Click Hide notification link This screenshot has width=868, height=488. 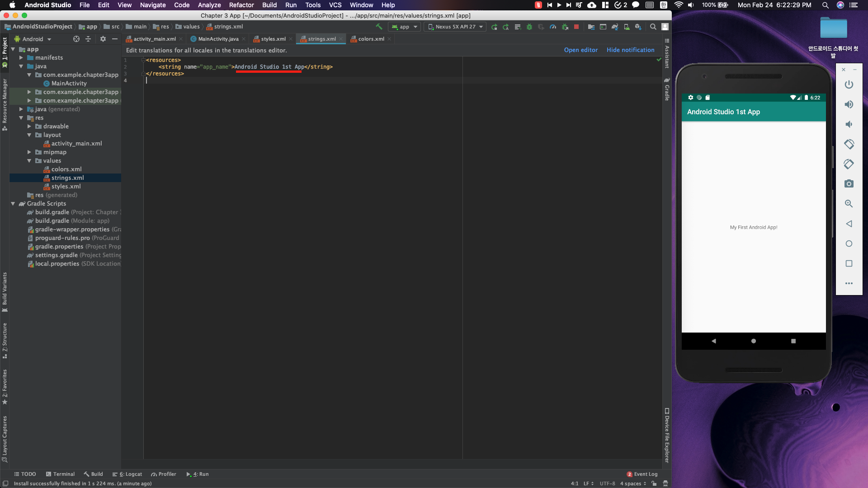click(x=630, y=50)
